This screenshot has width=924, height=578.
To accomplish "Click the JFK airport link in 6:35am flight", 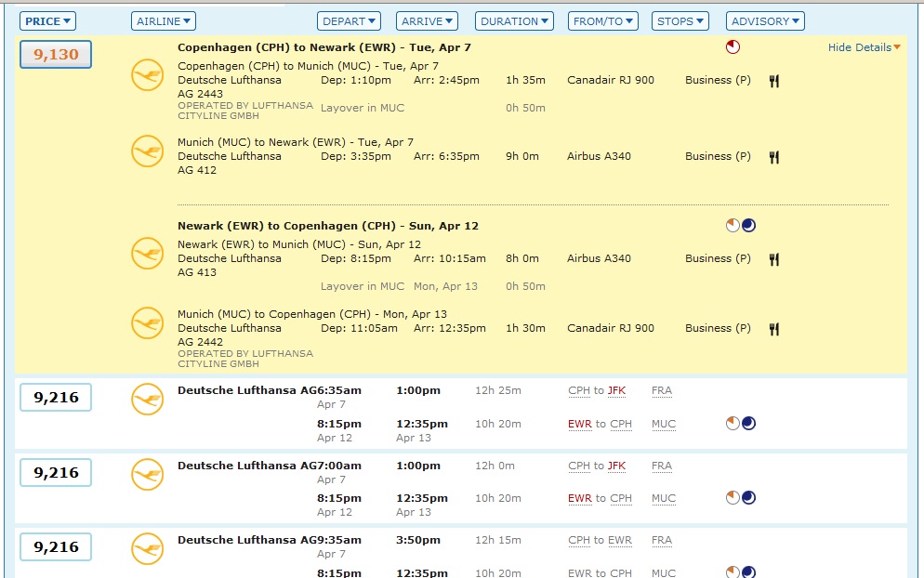I will point(616,391).
